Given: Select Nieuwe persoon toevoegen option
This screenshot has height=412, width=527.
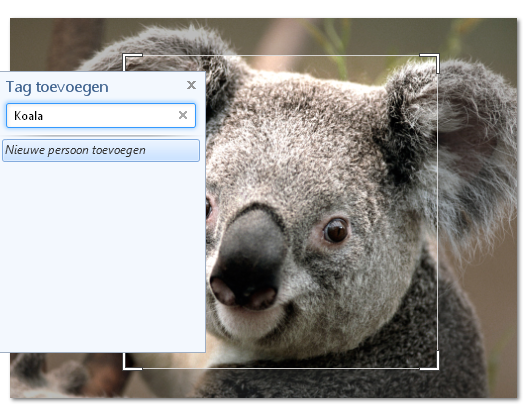Looking at the screenshot, I should pyautogui.click(x=101, y=150).
